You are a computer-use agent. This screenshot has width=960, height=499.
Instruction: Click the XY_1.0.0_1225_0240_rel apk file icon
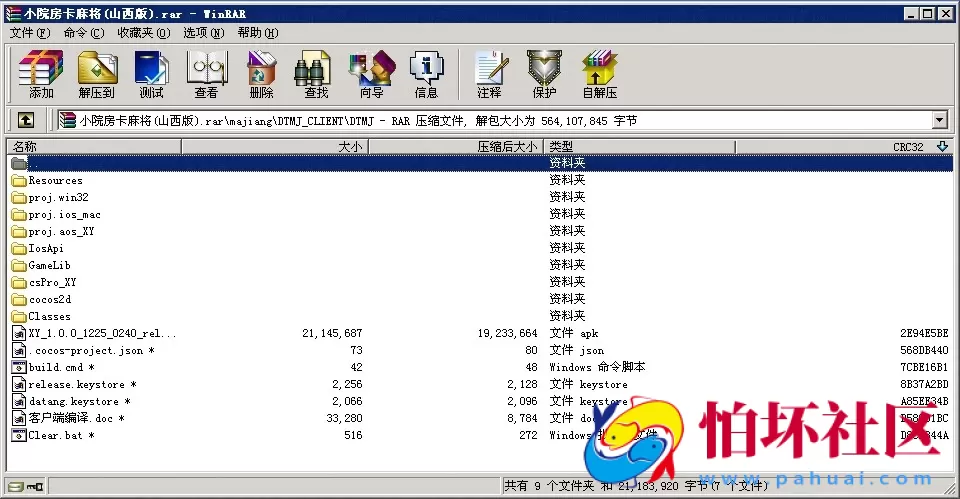[19, 334]
